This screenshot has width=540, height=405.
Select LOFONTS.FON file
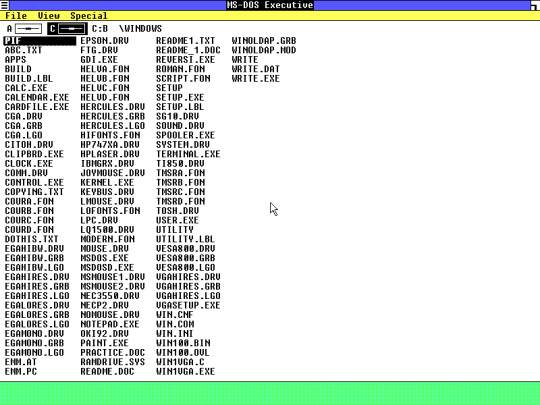(110, 211)
